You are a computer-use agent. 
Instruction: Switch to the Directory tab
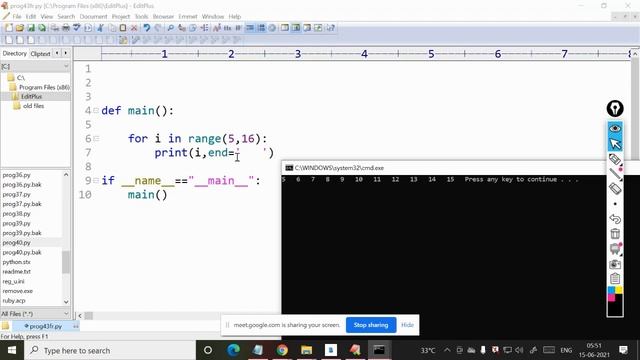(x=14, y=53)
